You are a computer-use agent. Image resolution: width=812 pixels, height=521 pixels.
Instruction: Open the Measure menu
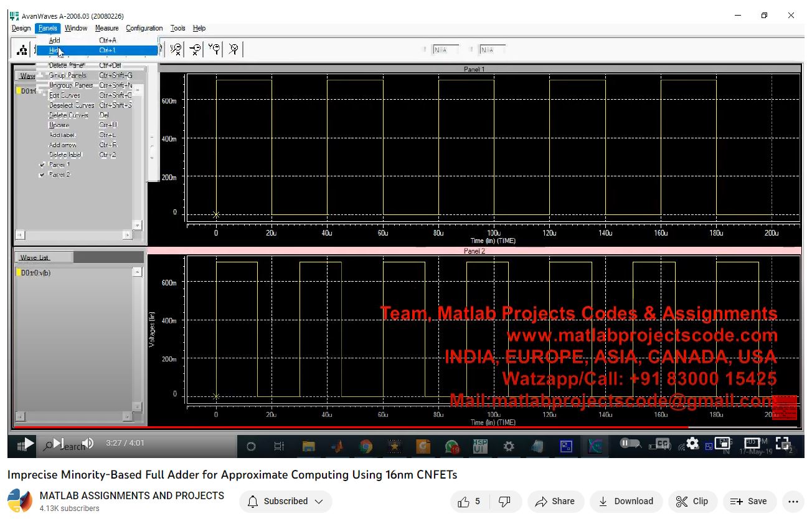(x=106, y=28)
